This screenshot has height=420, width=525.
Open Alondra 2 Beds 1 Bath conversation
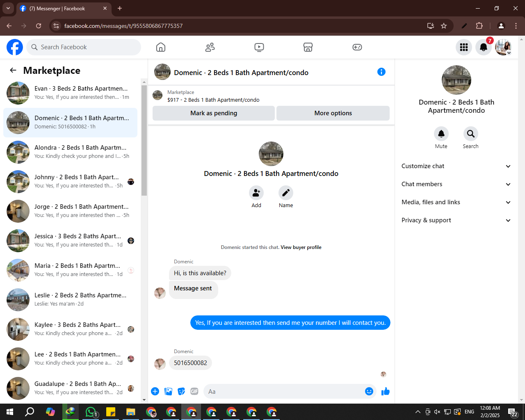[x=71, y=152]
